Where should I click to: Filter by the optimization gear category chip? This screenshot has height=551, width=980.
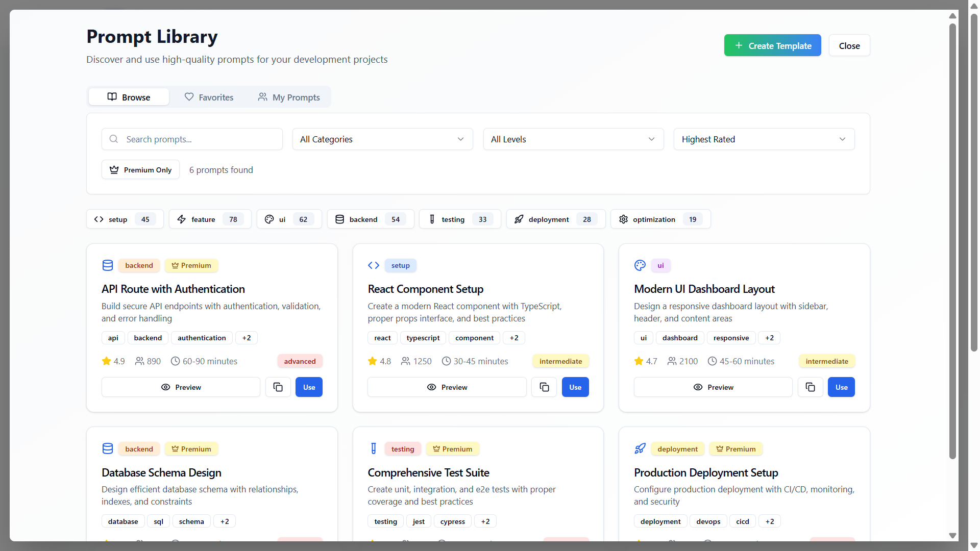[660, 219]
